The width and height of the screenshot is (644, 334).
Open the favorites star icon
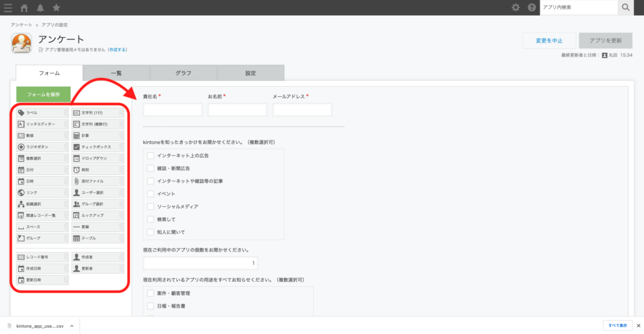click(57, 8)
